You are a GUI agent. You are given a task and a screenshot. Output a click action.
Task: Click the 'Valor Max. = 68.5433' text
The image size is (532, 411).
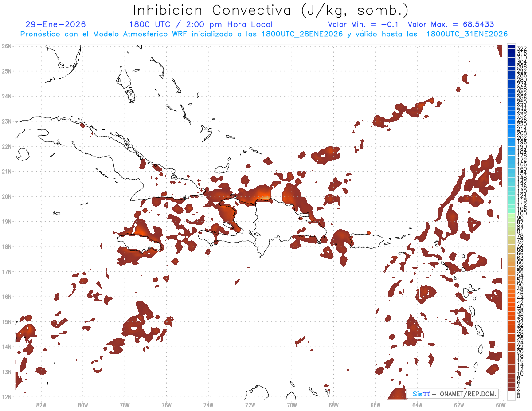(x=451, y=24)
